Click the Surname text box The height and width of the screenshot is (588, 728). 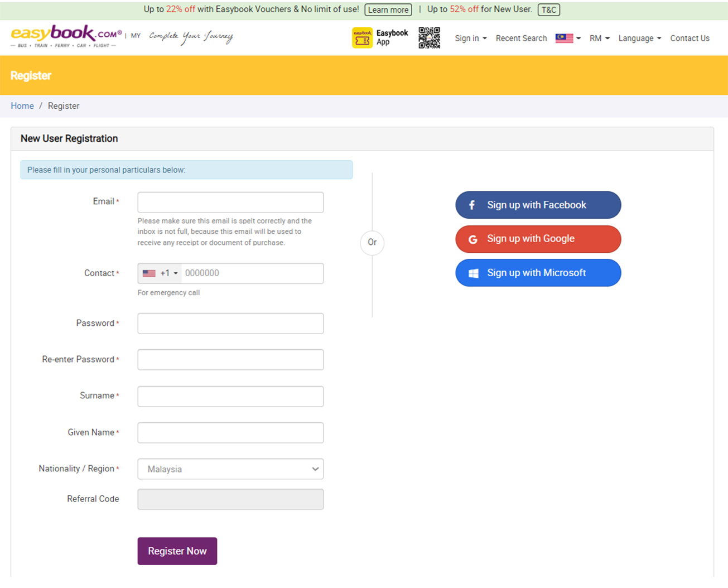[230, 396]
